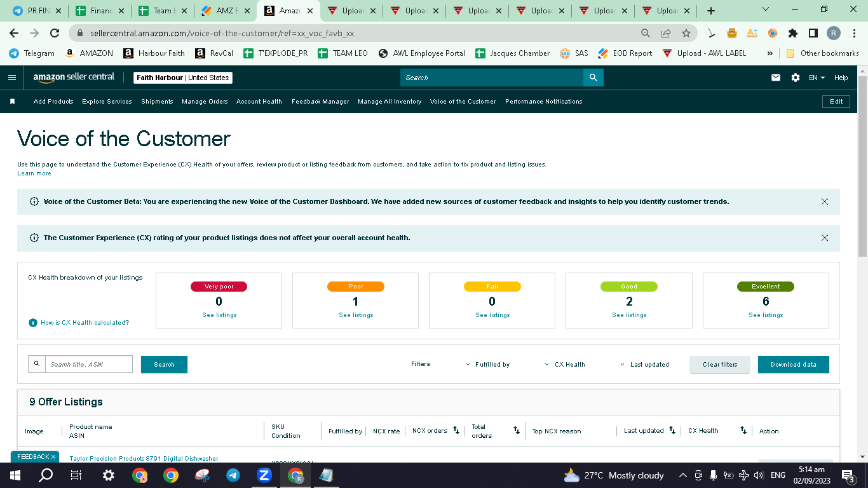Click the share page icon in the address bar
Screen dimensions: 868x488
tap(666, 33)
